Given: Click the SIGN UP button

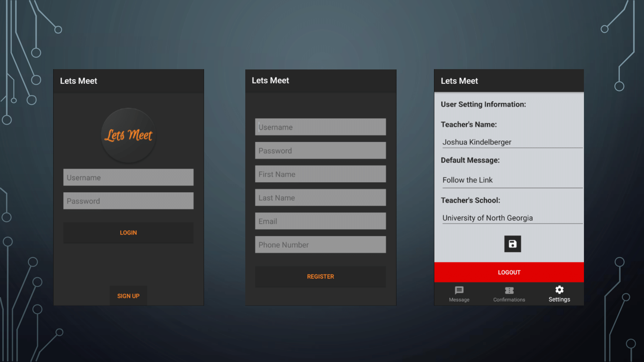Looking at the screenshot, I should [x=128, y=296].
